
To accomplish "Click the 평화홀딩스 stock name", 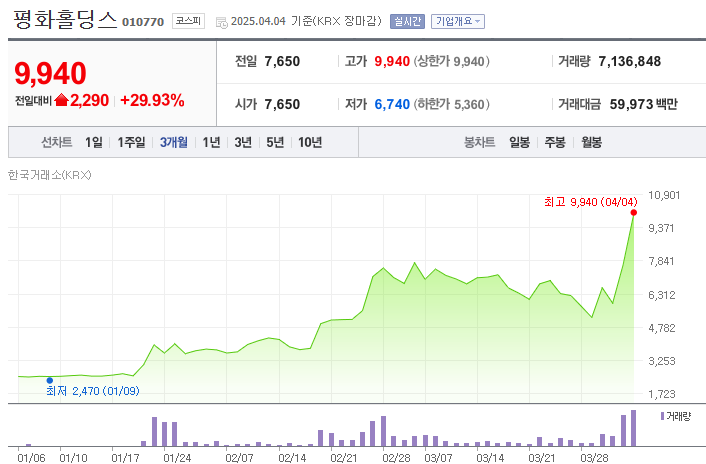I will (65, 20).
